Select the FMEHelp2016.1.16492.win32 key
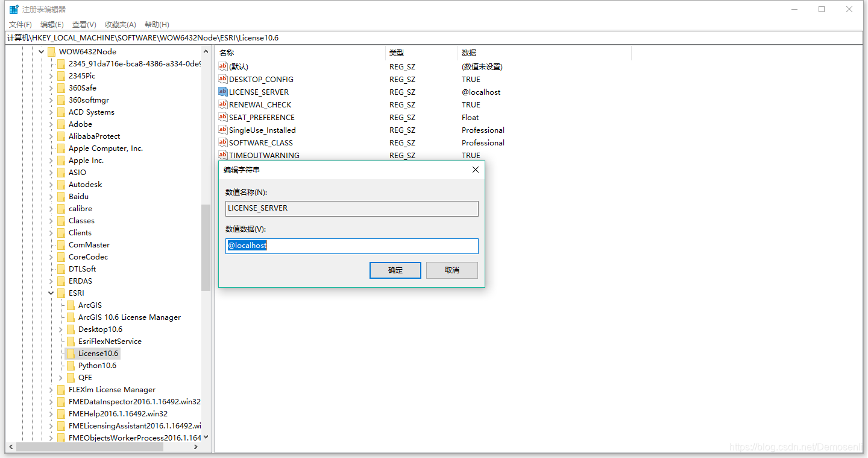 (118, 413)
